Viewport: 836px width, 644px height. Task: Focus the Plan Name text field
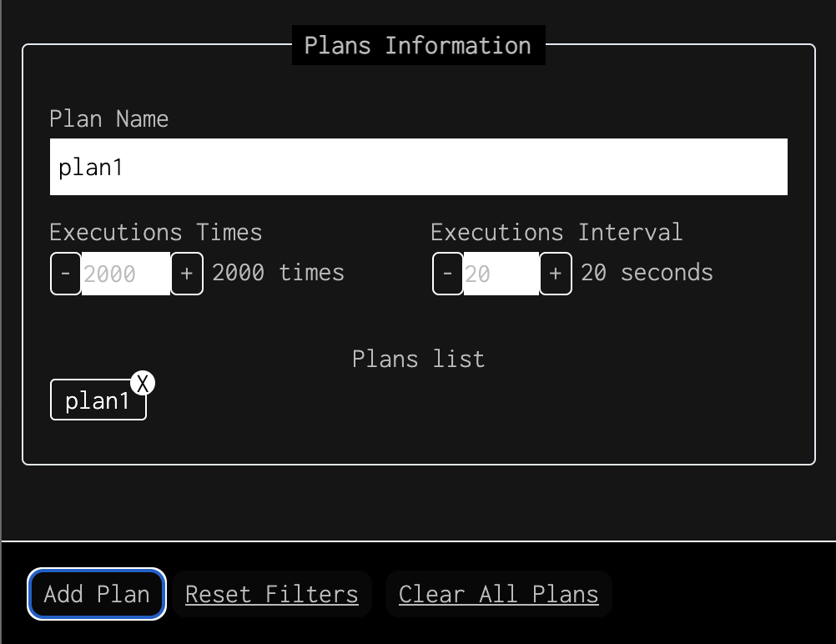tap(419, 167)
